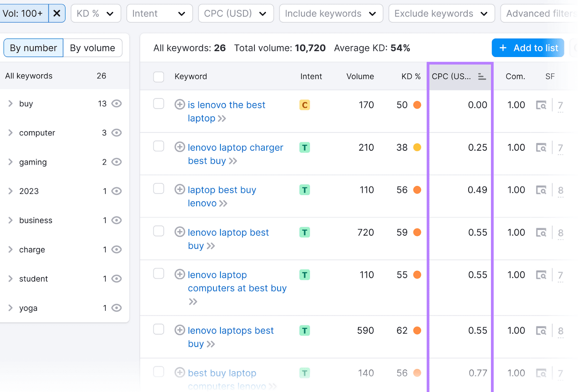Open SERP view for 'laptop best buy lenovo'
578x392 pixels.
[x=541, y=190]
